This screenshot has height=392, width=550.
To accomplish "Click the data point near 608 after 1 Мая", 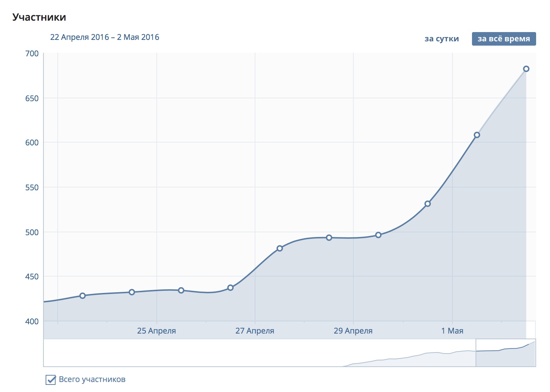I will click(x=477, y=135).
